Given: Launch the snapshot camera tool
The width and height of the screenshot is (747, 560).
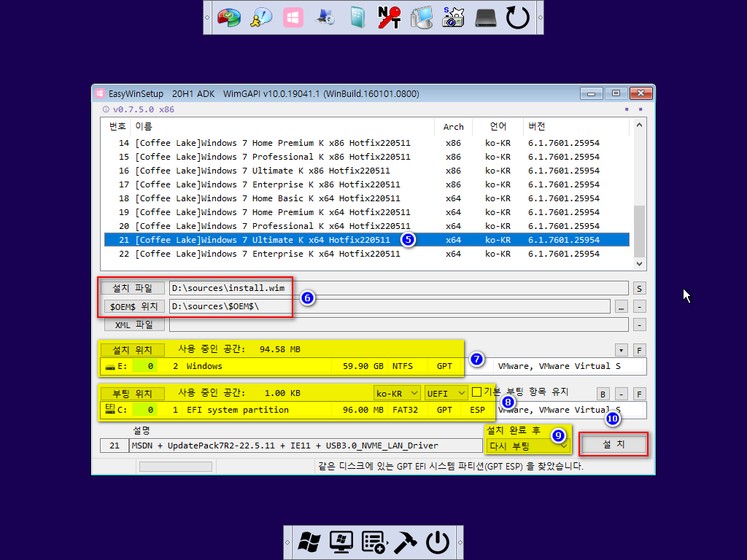Looking at the screenshot, I should (x=453, y=17).
